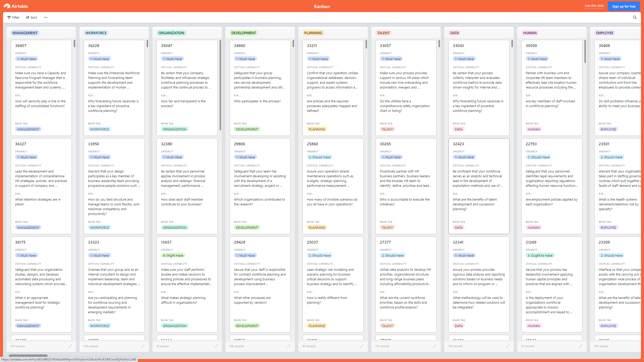This screenshot has height=362, width=644.
Task: Click the Airtable home logo icon
Action: click(x=7, y=6)
